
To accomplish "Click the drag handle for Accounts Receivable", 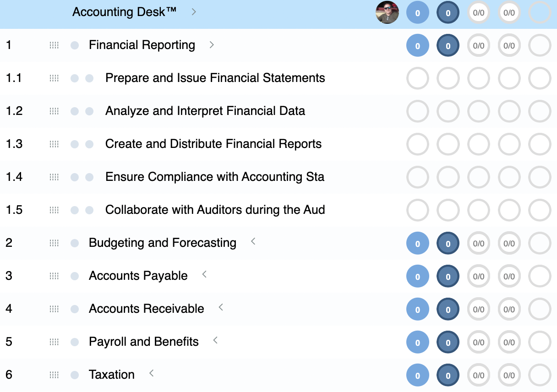I will click(54, 309).
